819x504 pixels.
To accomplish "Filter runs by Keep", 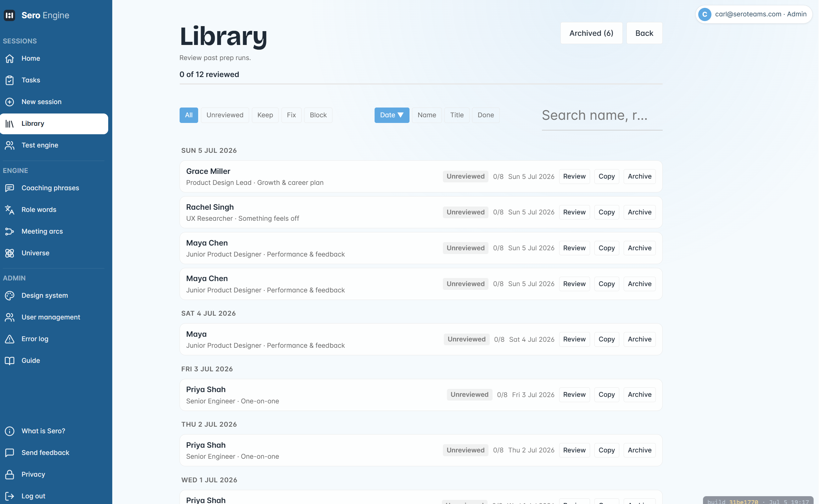I will pyautogui.click(x=265, y=115).
